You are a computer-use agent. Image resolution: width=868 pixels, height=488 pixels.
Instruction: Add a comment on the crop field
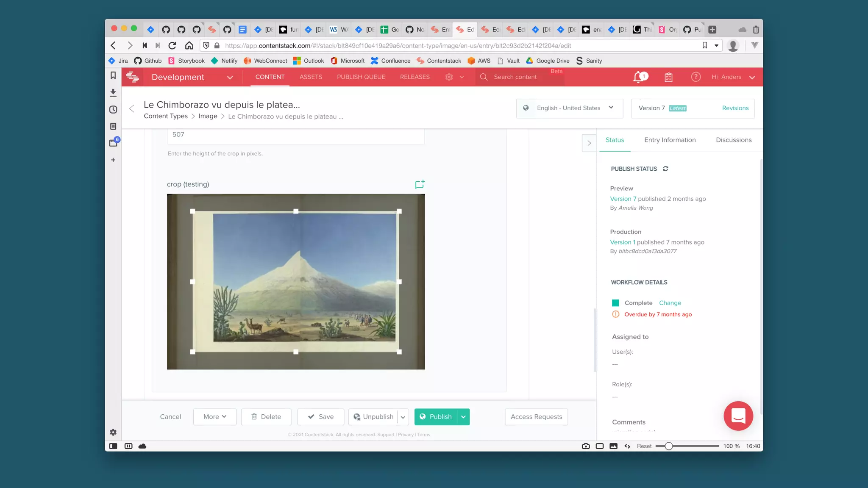coord(420,184)
